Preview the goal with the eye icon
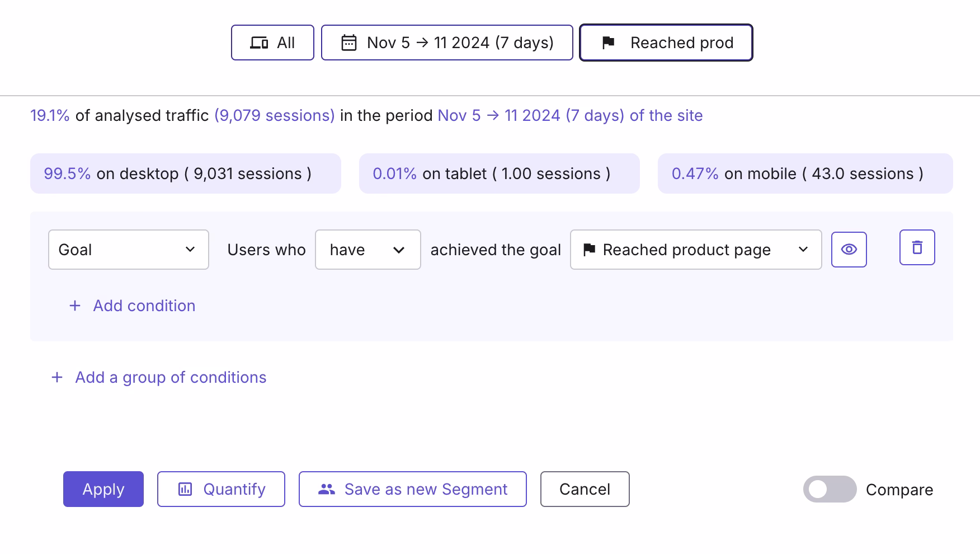The width and height of the screenshot is (980, 554). pyautogui.click(x=849, y=250)
